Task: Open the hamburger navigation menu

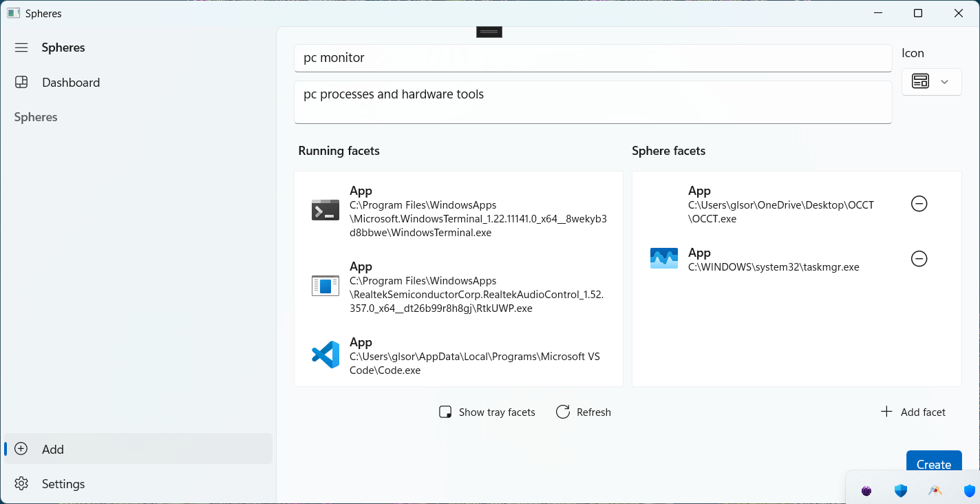Action: [21, 48]
